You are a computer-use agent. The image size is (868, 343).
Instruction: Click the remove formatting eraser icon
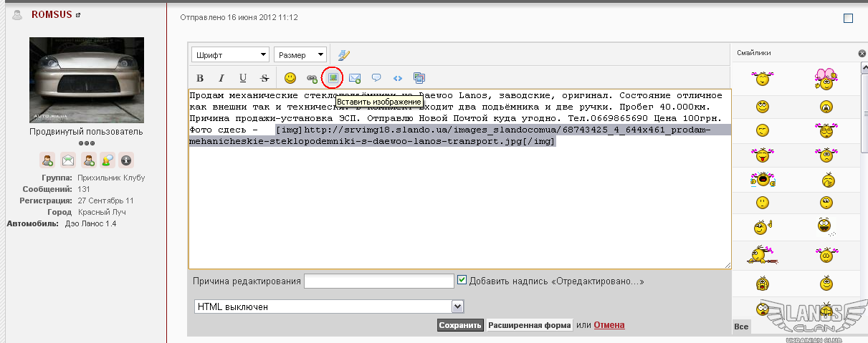[x=343, y=54]
